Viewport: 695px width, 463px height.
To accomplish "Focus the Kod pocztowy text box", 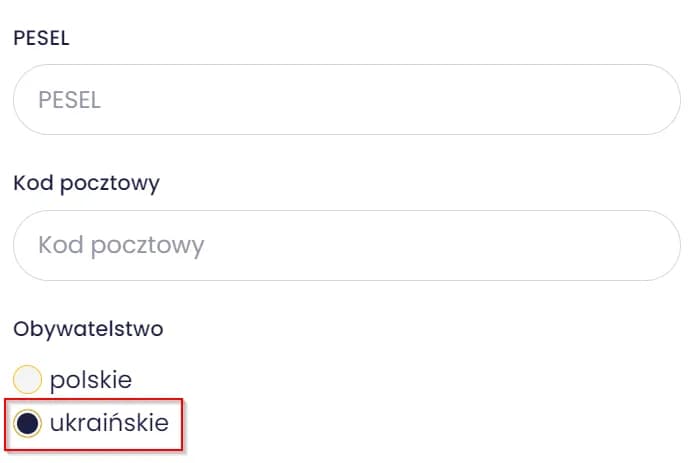I will point(346,245).
